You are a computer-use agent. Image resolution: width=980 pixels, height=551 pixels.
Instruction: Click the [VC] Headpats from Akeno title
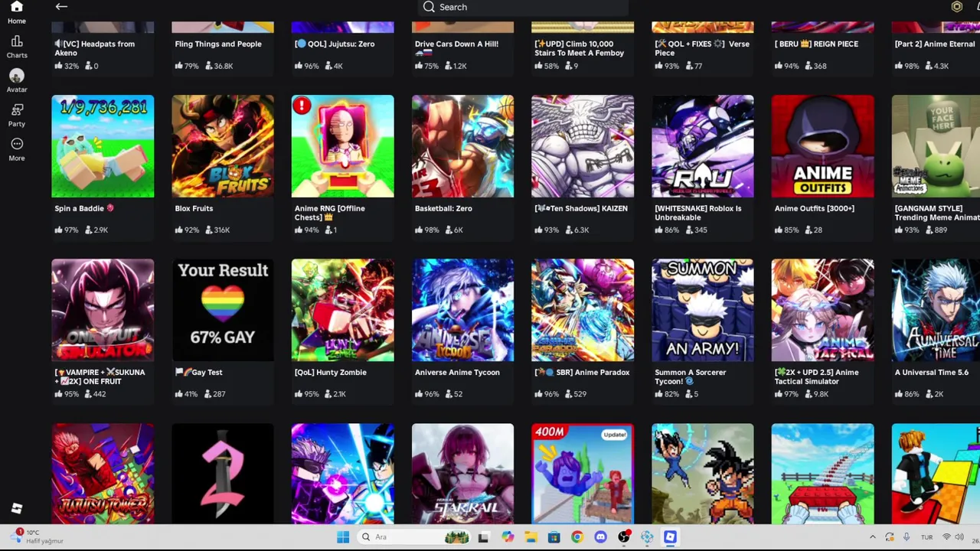[94, 48]
